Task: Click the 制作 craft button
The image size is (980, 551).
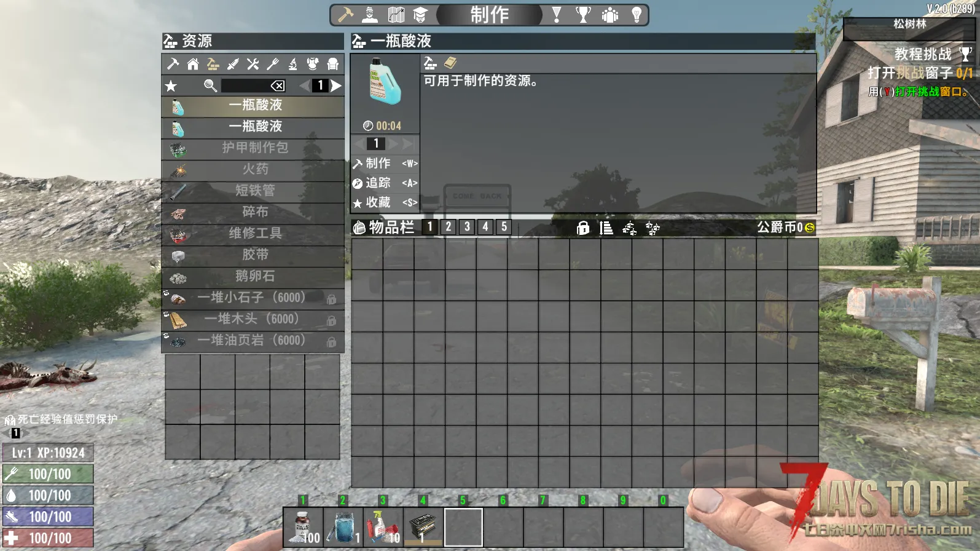Action: click(x=385, y=164)
